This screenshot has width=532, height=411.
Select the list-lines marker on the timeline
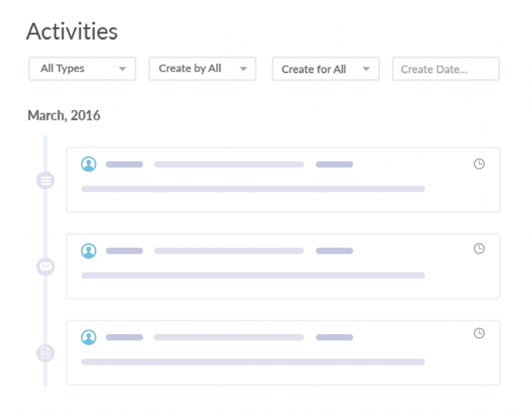[46, 181]
